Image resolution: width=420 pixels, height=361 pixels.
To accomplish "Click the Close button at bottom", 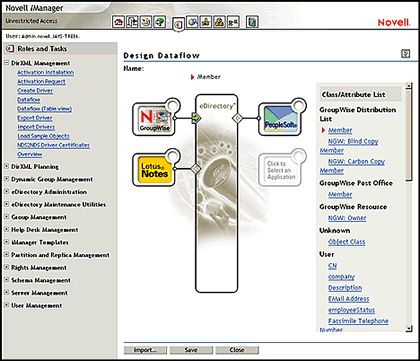I will pyautogui.click(x=237, y=350).
